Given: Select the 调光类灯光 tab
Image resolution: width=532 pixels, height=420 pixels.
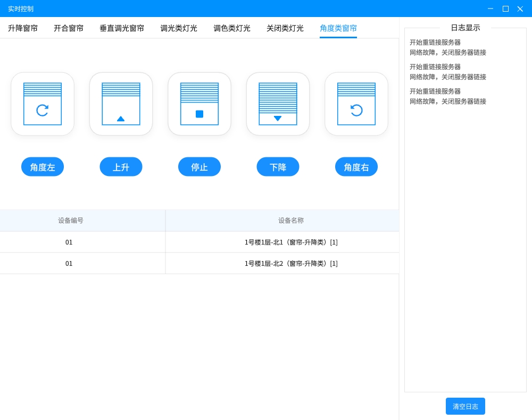Looking at the screenshot, I should [x=179, y=28].
